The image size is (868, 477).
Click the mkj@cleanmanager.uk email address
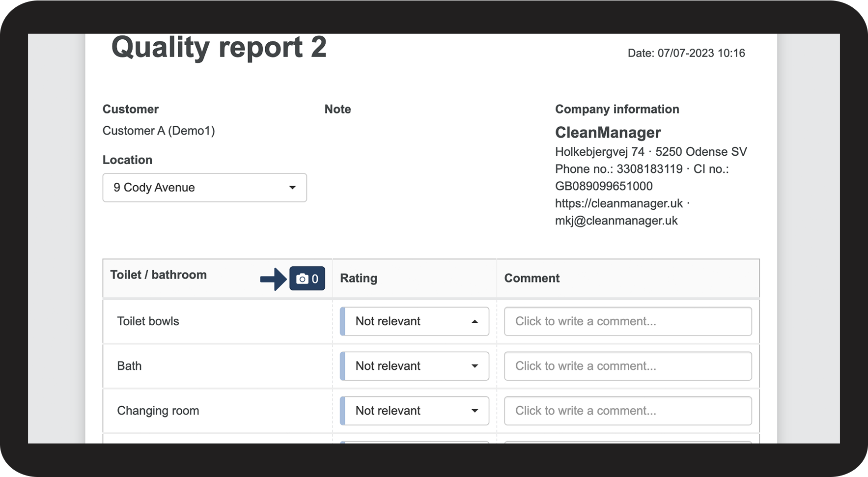pyautogui.click(x=616, y=221)
